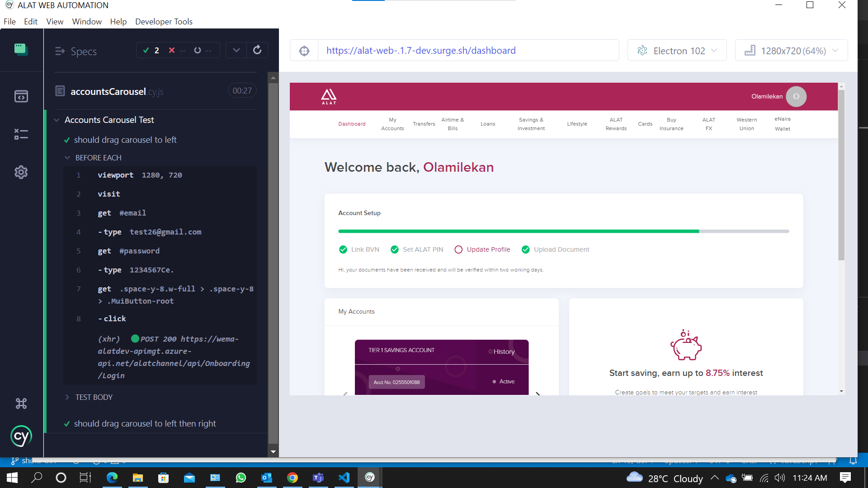Image resolution: width=868 pixels, height=488 pixels.
Task: Rerun all tests with reload icon
Action: point(257,50)
